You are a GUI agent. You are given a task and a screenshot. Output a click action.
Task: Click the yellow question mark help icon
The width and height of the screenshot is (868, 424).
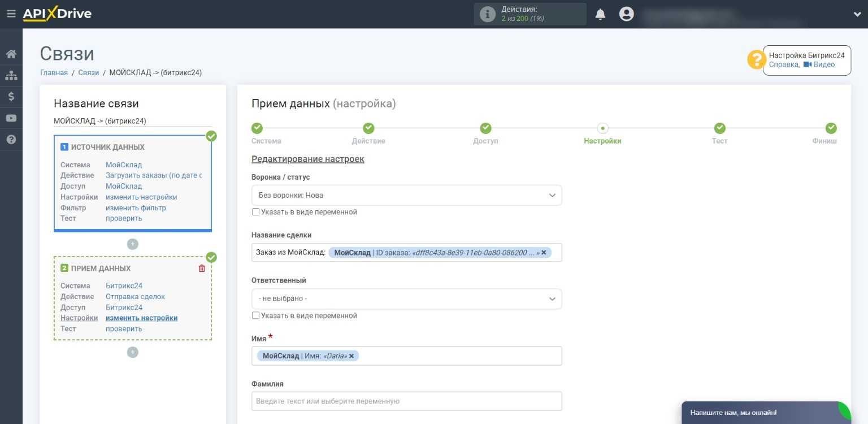click(756, 60)
